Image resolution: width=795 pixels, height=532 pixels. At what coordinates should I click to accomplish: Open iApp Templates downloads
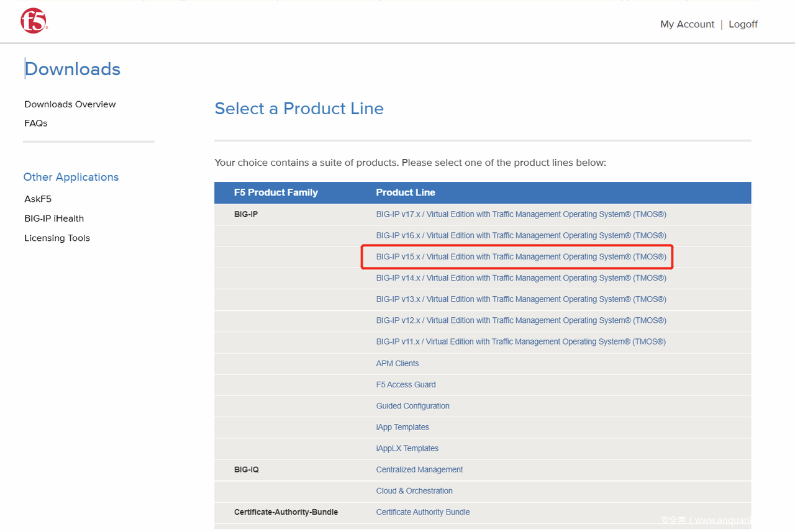click(x=402, y=427)
